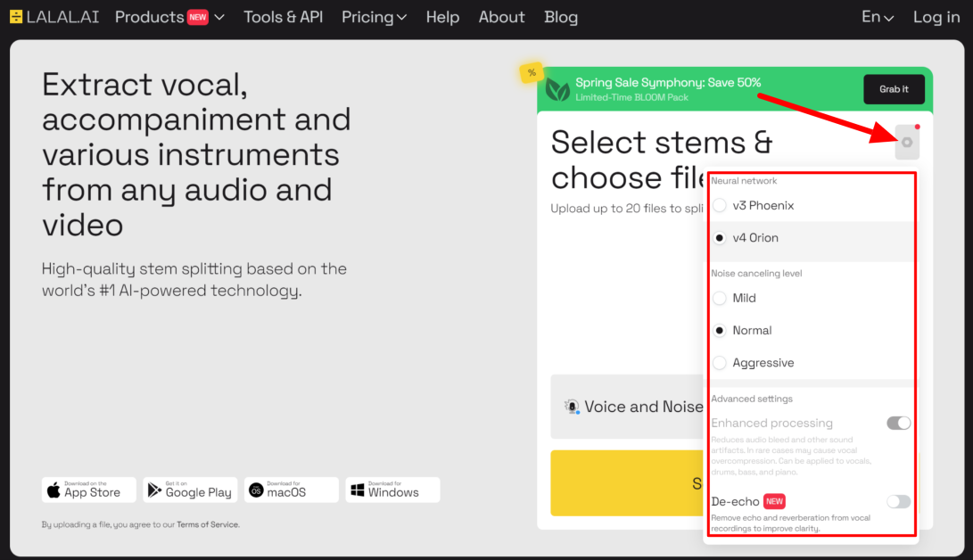The width and height of the screenshot is (973, 560).
Task: Click the Limited-Time BLOOM Pack text
Action: (631, 97)
